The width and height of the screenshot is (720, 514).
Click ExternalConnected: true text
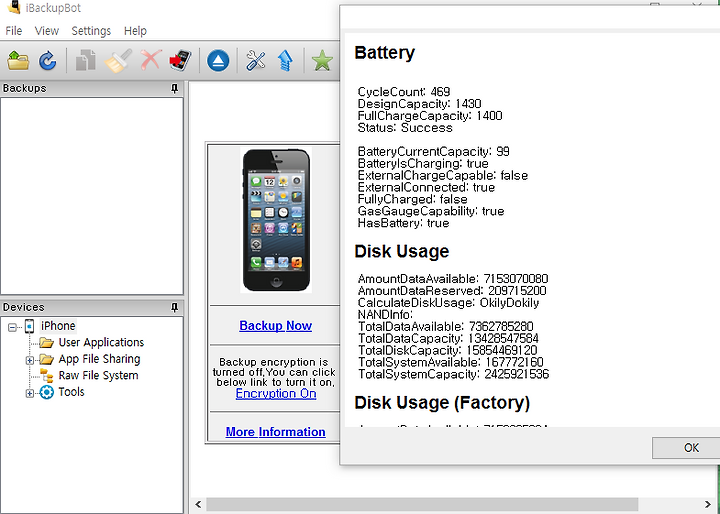tap(426, 187)
